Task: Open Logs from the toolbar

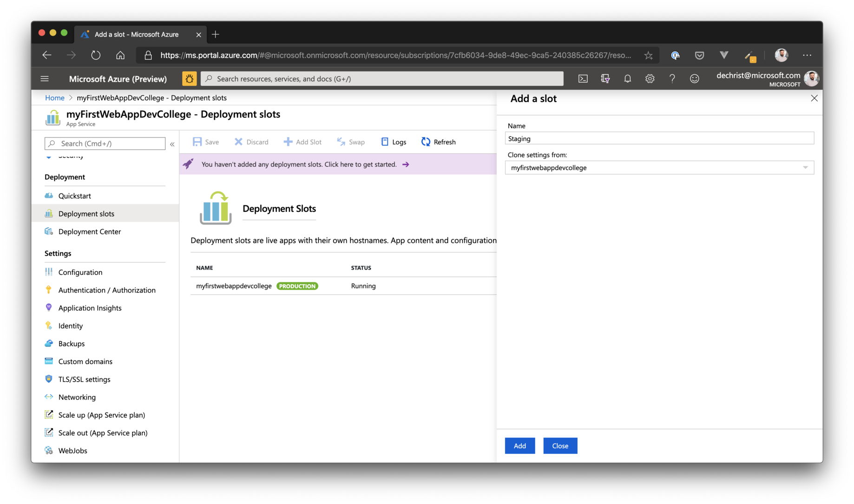Action: point(393,142)
